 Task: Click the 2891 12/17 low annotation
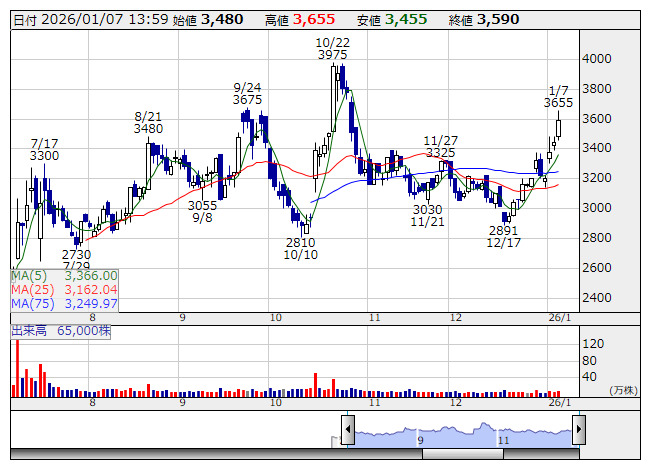point(503,236)
